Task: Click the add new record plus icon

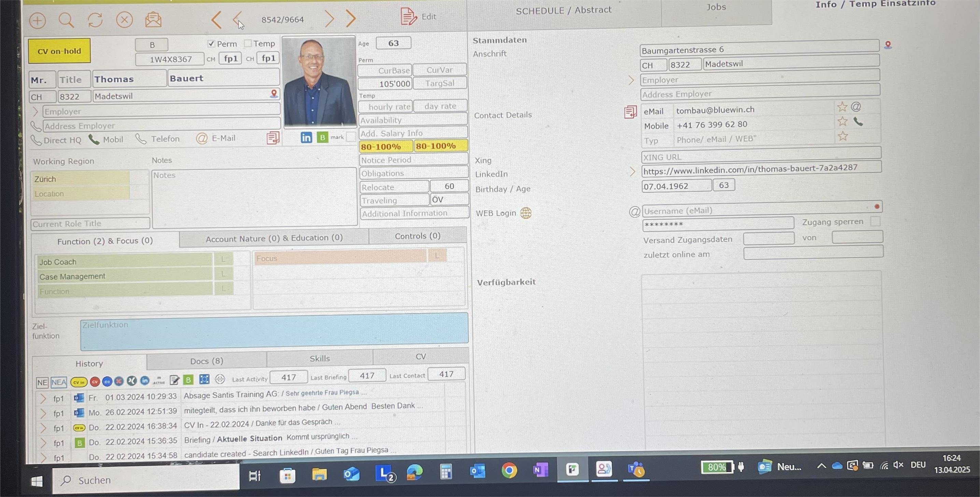Action: coord(37,20)
